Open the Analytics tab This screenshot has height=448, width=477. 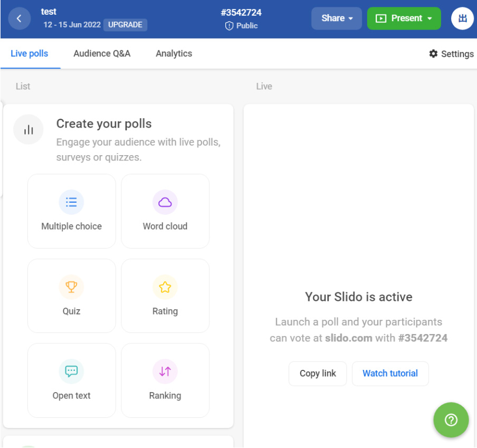pyautogui.click(x=174, y=53)
